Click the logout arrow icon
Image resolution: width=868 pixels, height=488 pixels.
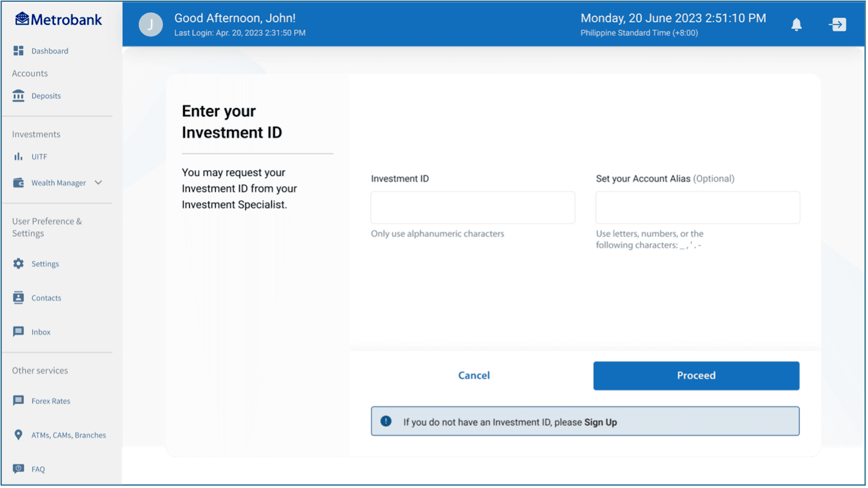tap(838, 24)
